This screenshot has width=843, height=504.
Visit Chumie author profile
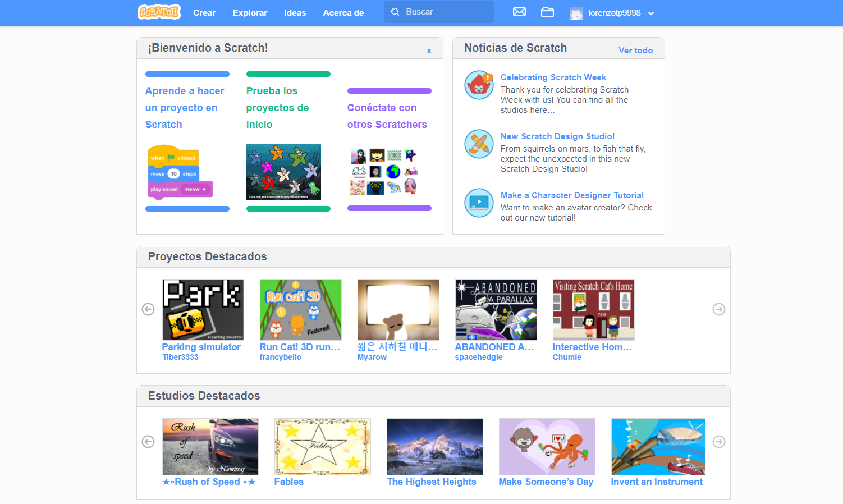coord(567,357)
